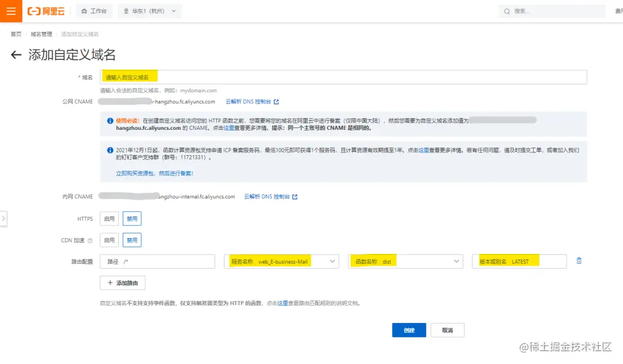Click the 添加自定义域名 page heading
Viewport: 623px width, 364px height.
[x=72, y=55]
